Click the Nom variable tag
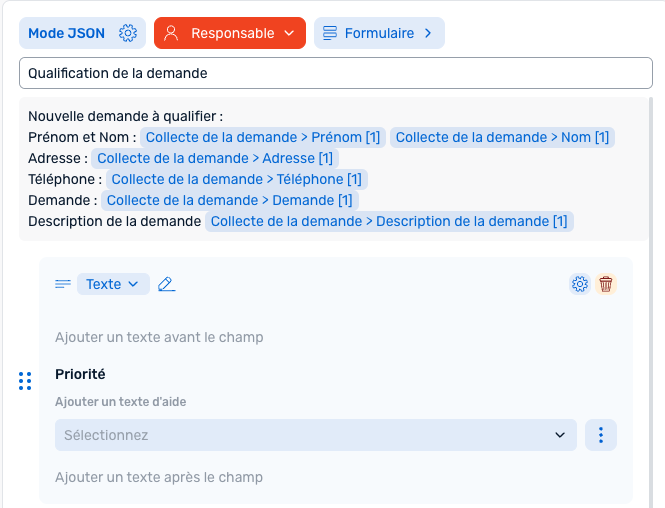 [502, 137]
